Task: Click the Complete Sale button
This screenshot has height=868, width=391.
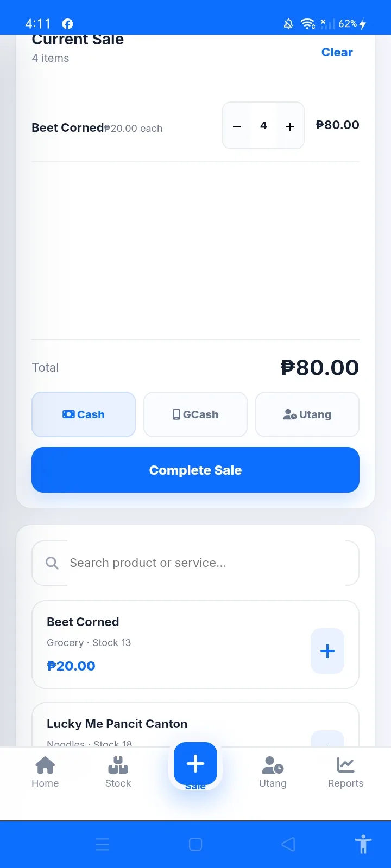Action: pos(195,470)
